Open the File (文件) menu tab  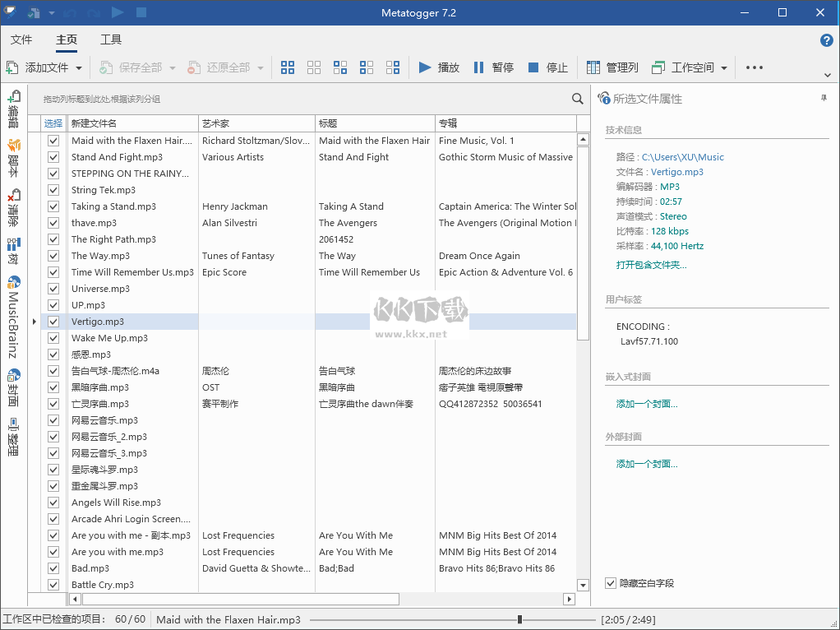21,39
